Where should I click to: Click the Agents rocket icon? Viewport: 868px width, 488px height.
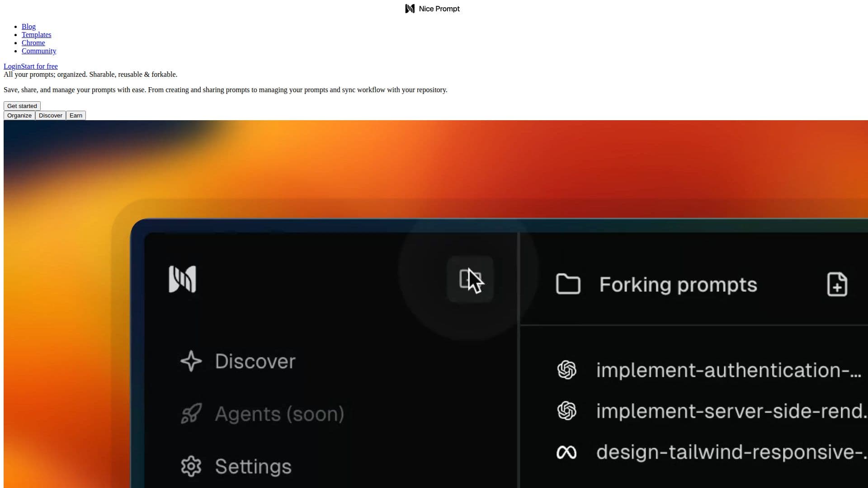[x=191, y=413]
